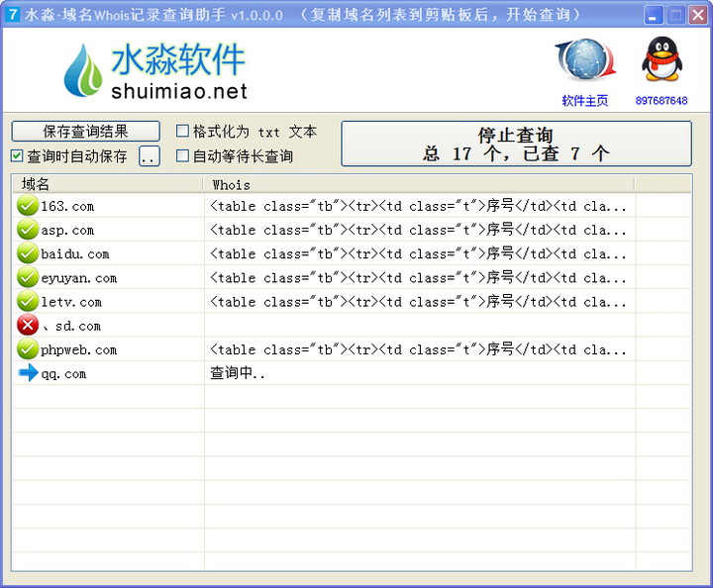The width and height of the screenshot is (713, 588).
Task: Click the green check icon beside baidu.com
Action: pos(28,253)
